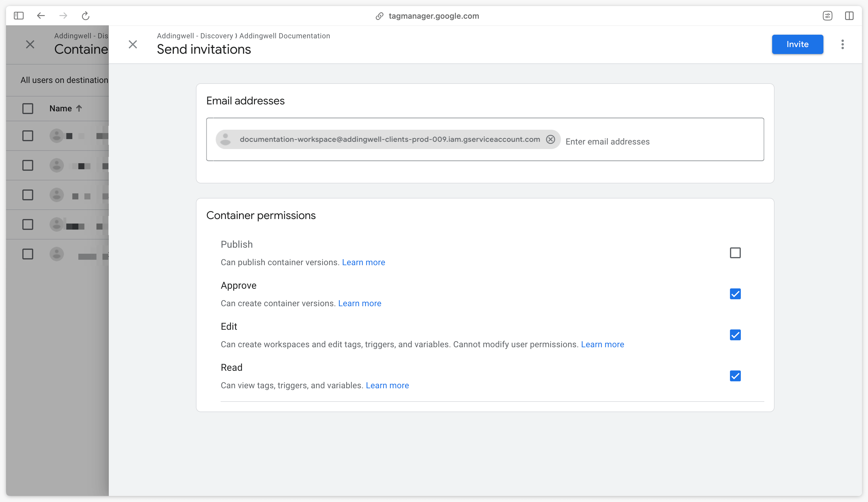
Task: Click the tagmanager.google.com address bar
Action: 434,16
